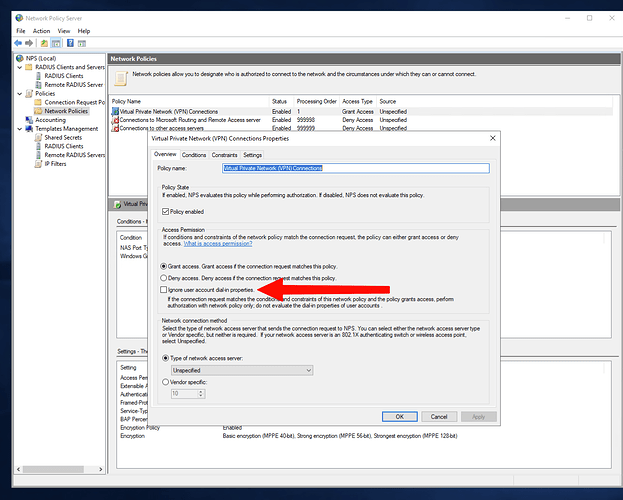623x500 pixels.
Task: Select the NPS (Local) globe icon
Action: point(20,58)
